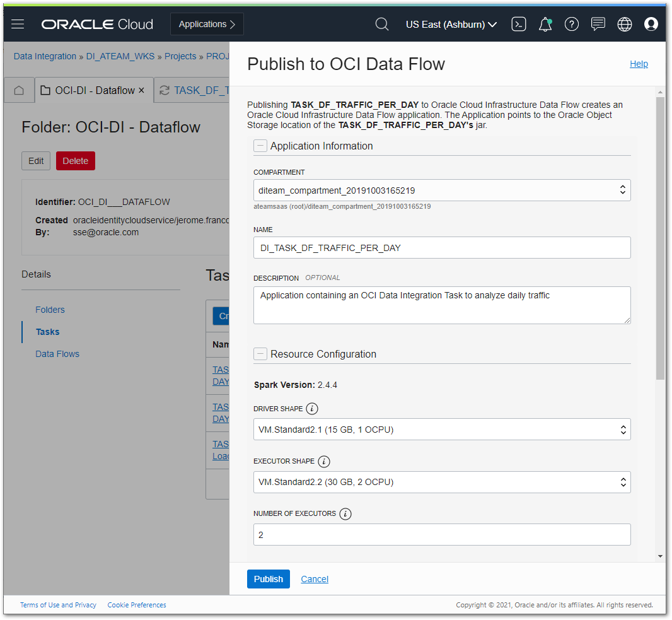Click the Publish button
This screenshot has height=620, width=672.
[x=268, y=579]
